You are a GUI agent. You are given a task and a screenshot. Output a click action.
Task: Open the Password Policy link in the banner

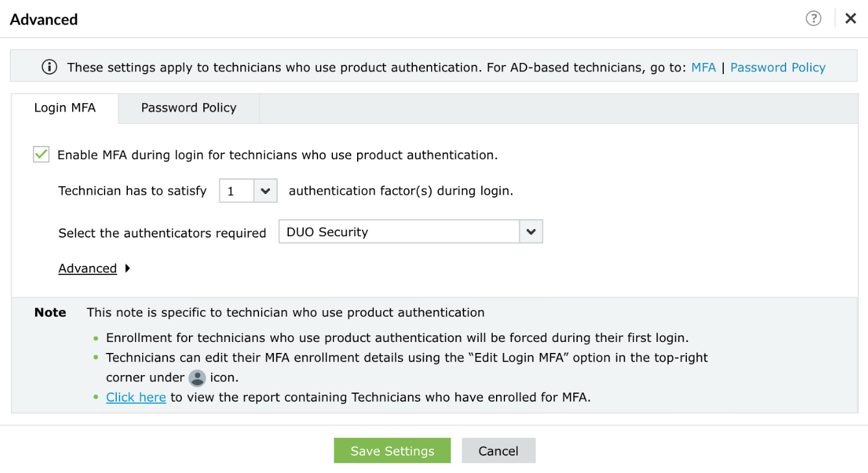coord(778,67)
